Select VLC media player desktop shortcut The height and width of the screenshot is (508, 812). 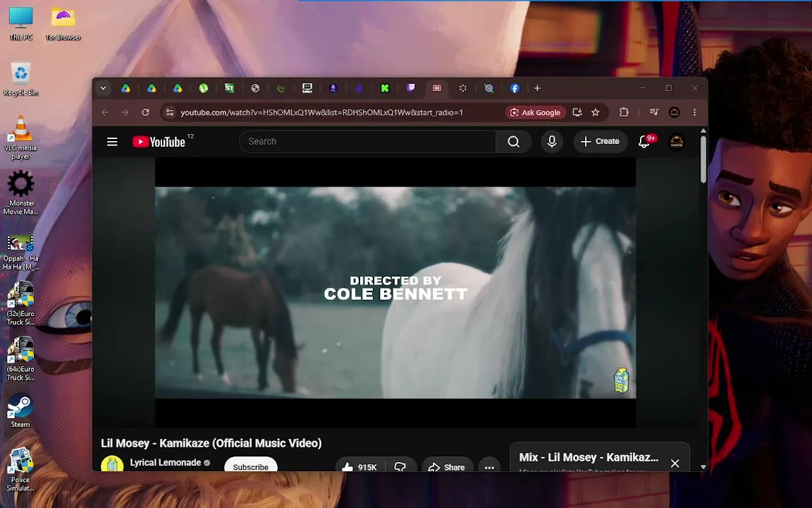tap(20, 138)
